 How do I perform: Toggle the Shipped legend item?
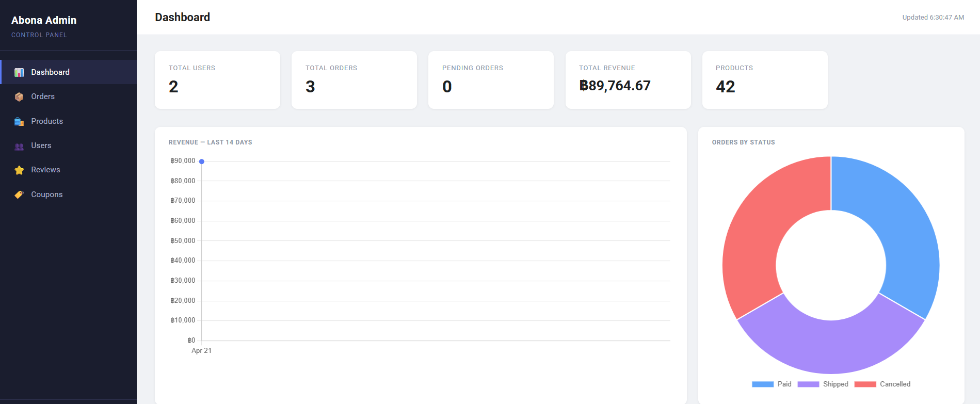(x=823, y=384)
